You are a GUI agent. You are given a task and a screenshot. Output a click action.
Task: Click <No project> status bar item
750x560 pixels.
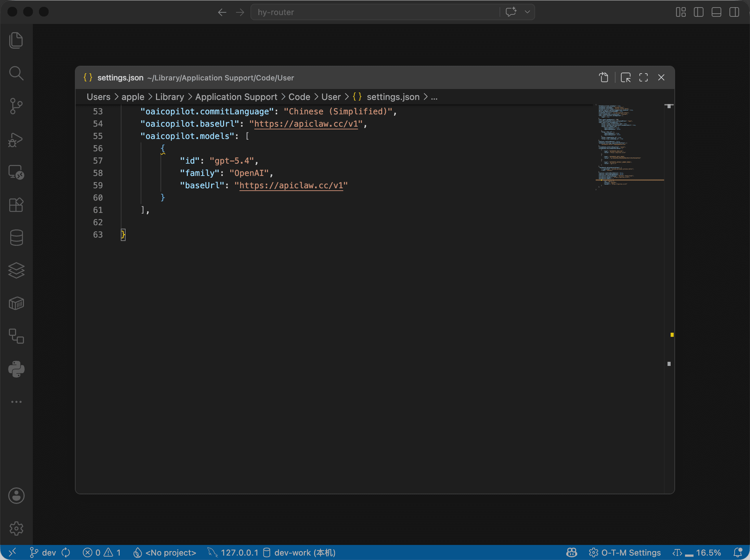click(165, 552)
